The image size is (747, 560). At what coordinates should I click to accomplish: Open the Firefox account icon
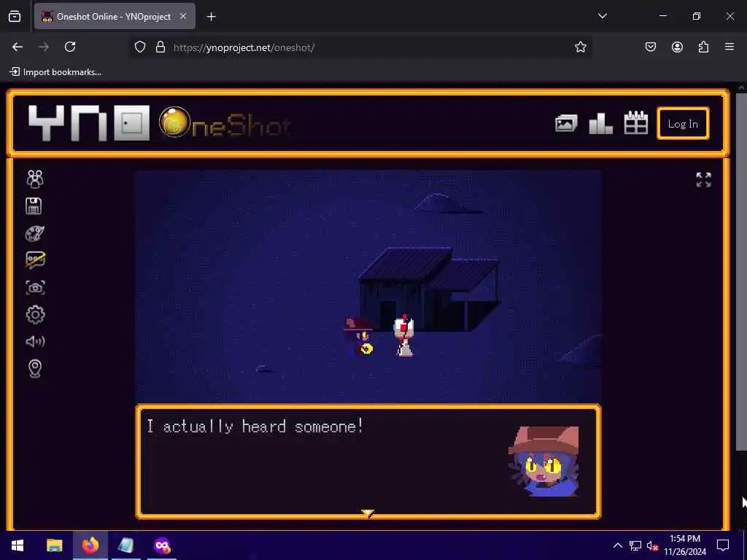pyautogui.click(x=677, y=47)
